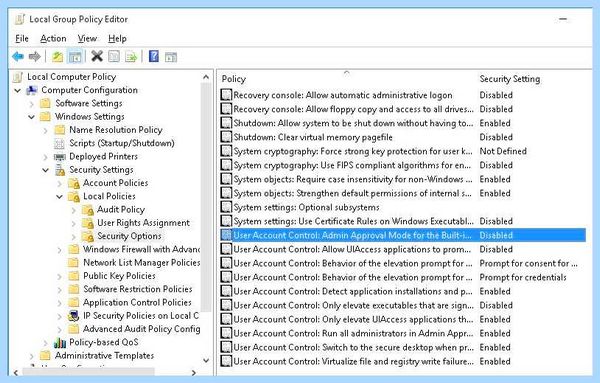Click the Deployed Printers printer icon
This screenshot has height=383, width=600.
[60, 156]
